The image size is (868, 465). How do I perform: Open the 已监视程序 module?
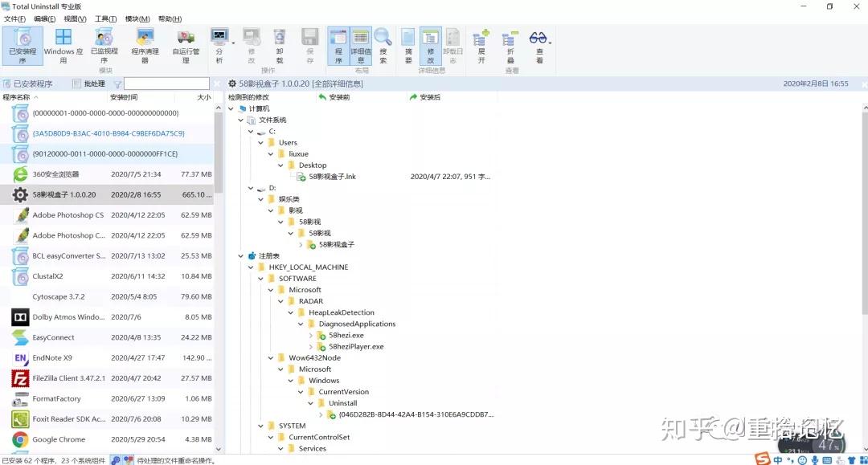pyautogui.click(x=104, y=47)
